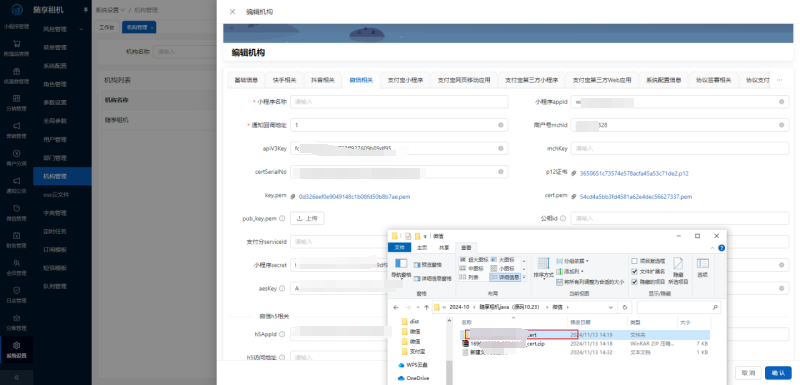Focus the mchKey input field
Viewport: 800px width, 385px height.
[680, 148]
